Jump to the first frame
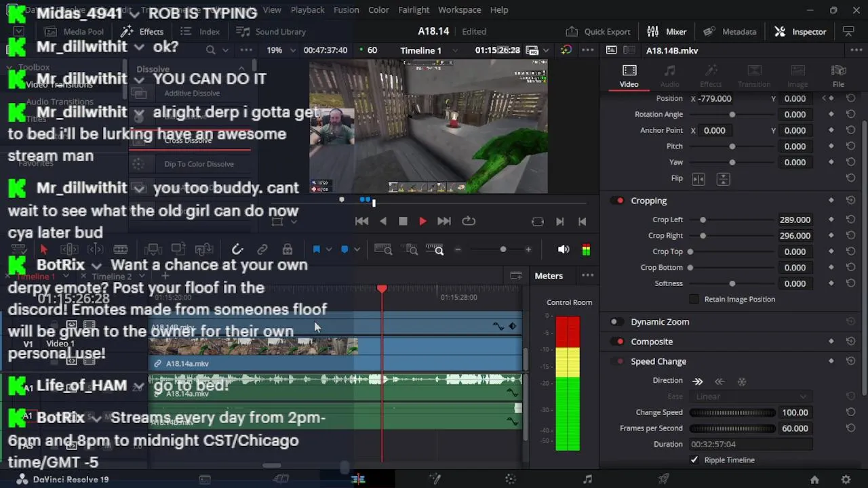 [x=362, y=221]
